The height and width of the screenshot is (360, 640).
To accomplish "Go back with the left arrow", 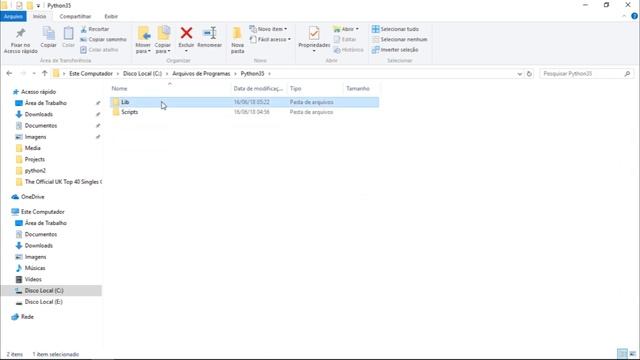I will point(9,73).
